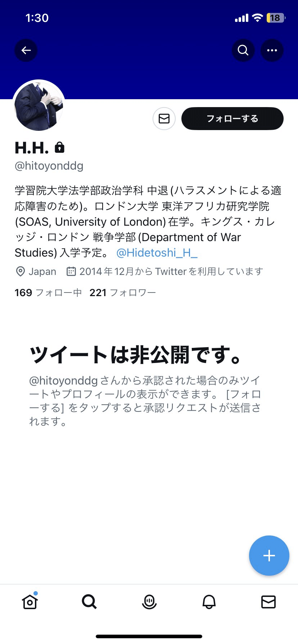Open the search icon at the top

[x=243, y=50]
